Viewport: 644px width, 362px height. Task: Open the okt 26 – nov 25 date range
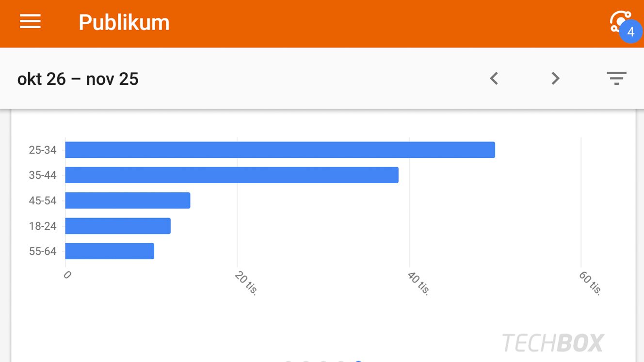click(x=78, y=79)
